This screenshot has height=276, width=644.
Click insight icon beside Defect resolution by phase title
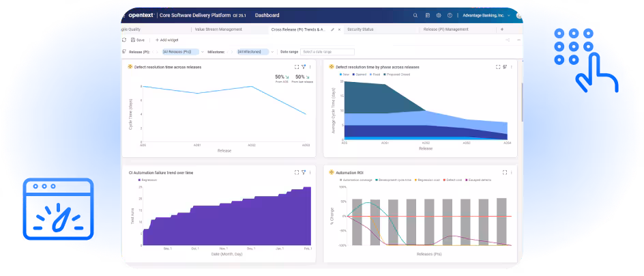point(332,67)
